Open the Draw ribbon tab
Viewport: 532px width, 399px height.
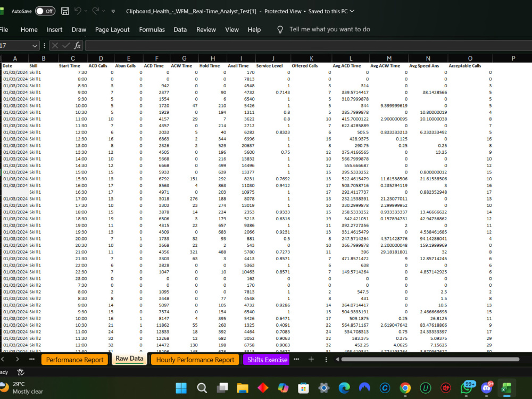tap(79, 29)
